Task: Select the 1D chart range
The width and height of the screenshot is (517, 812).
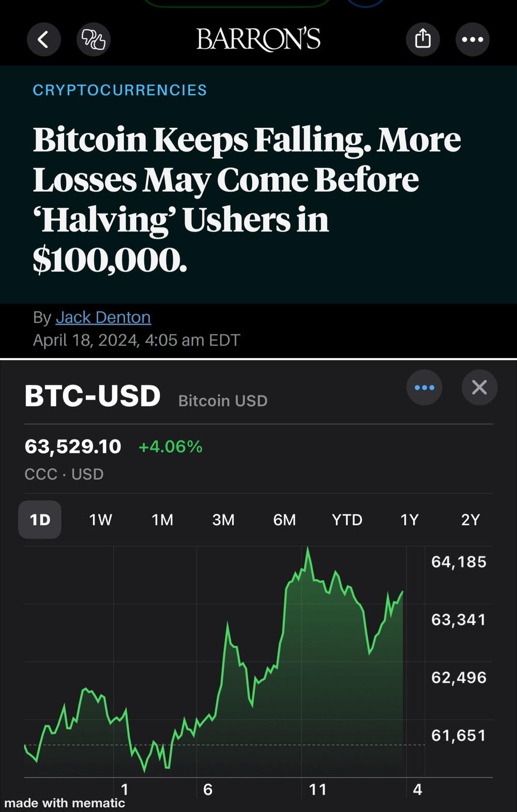Action: [40, 519]
